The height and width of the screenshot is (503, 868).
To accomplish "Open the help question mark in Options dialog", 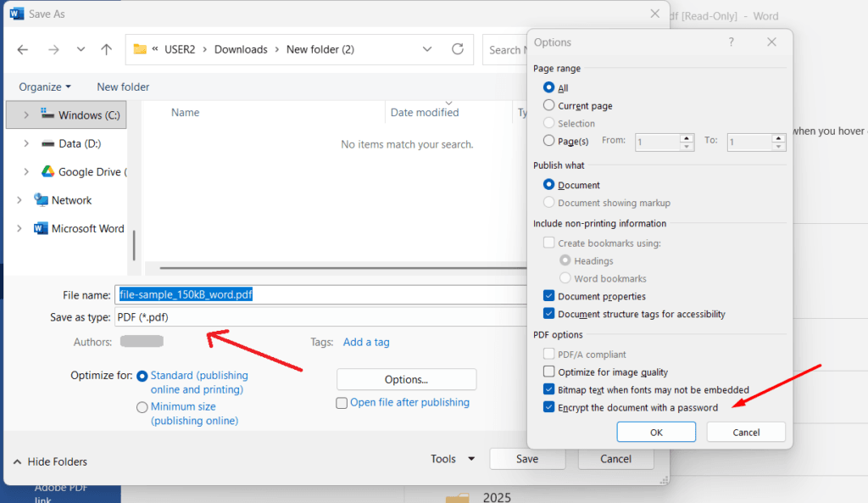I will pyautogui.click(x=731, y=42).
